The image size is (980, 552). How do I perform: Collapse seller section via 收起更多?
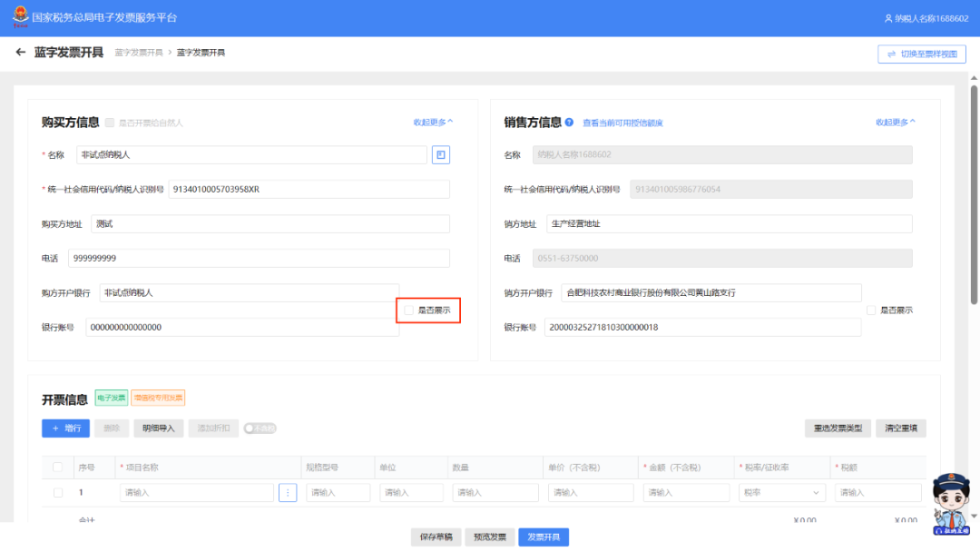pyautogui.click(x=896, y=123)
